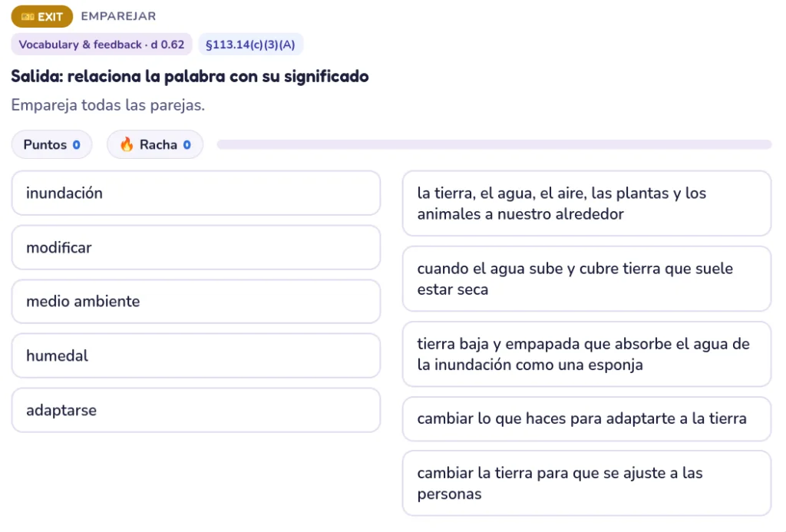Choose 'cambiar la tierra para que se ajuste'
This screenshot has height=532, width=786.
586,484
